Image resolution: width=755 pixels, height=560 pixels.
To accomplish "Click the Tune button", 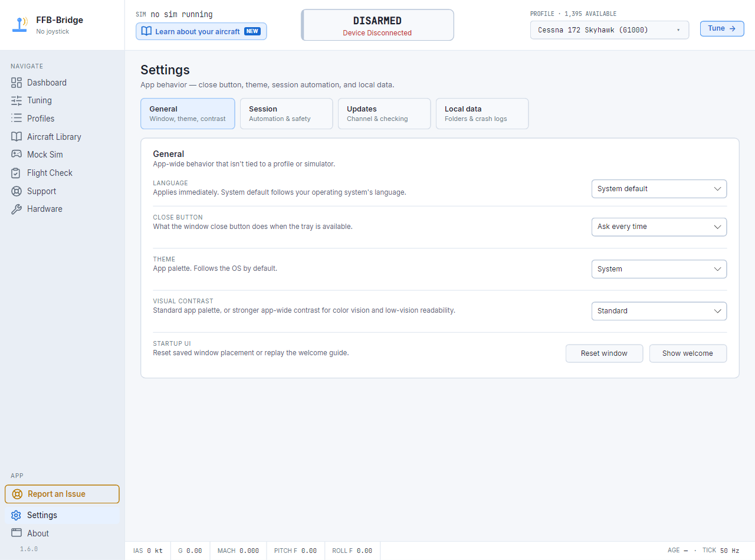I will tap(722, 28).
